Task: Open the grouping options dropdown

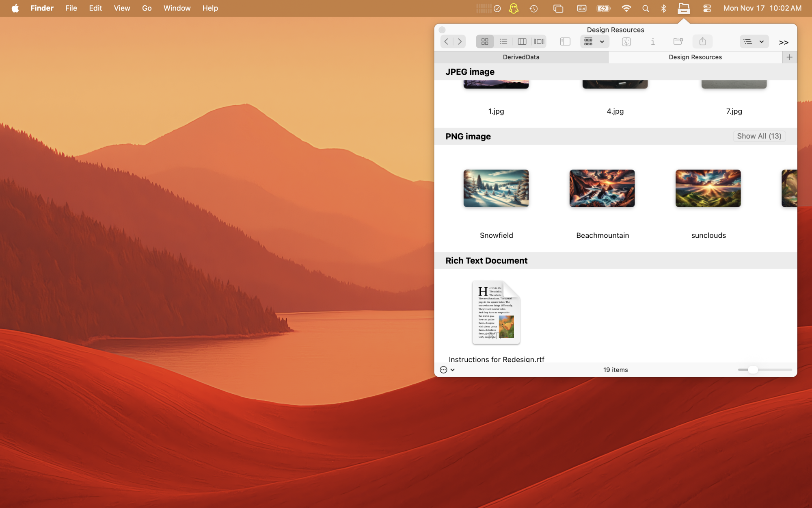Action: point(594,41)
